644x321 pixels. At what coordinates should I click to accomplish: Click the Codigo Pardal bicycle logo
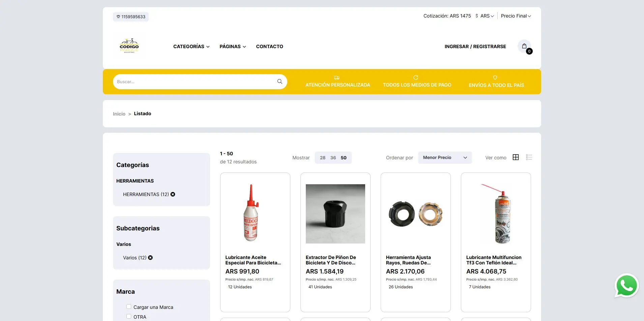coord(130,46)
